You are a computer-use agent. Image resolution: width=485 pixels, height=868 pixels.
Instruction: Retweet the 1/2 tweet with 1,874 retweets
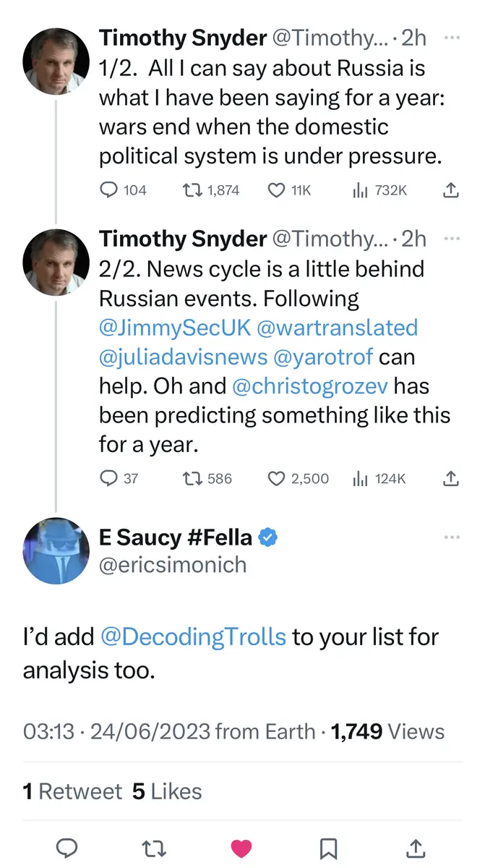191,190
